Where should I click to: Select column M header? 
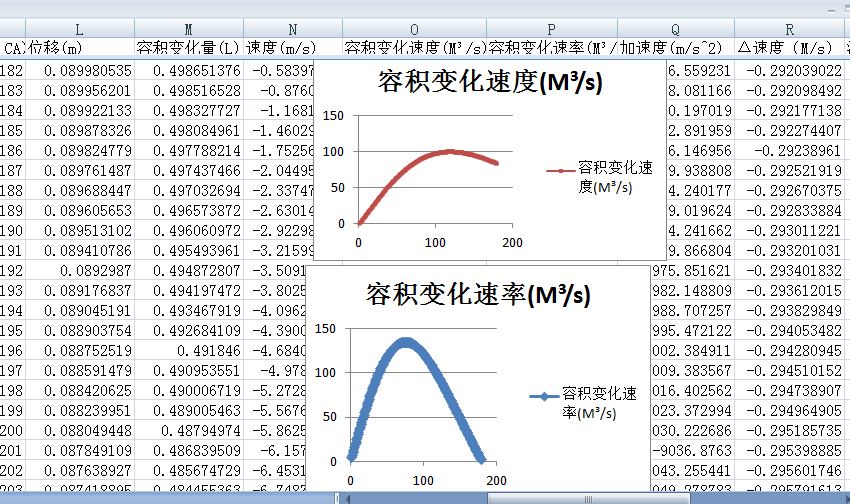click(189, 29)
